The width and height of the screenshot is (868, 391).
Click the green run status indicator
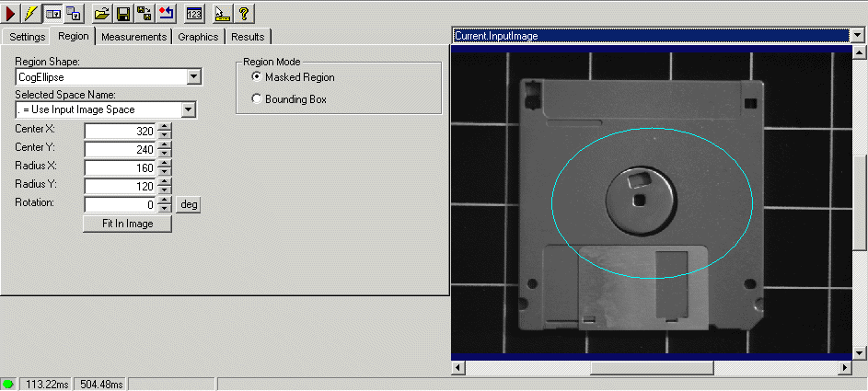(8, 384)
